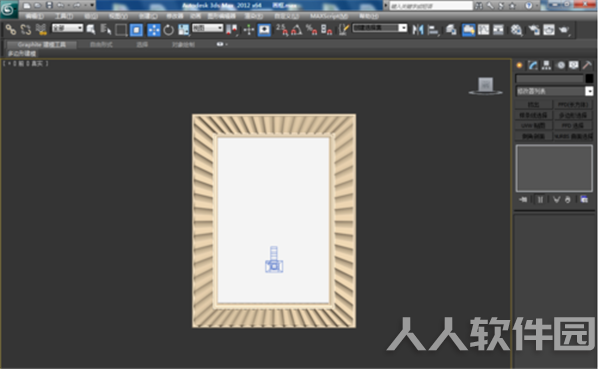This screenshot has width=600, height=369.
Task: Click the object name field in Modify panel
Action: point(549,78)
